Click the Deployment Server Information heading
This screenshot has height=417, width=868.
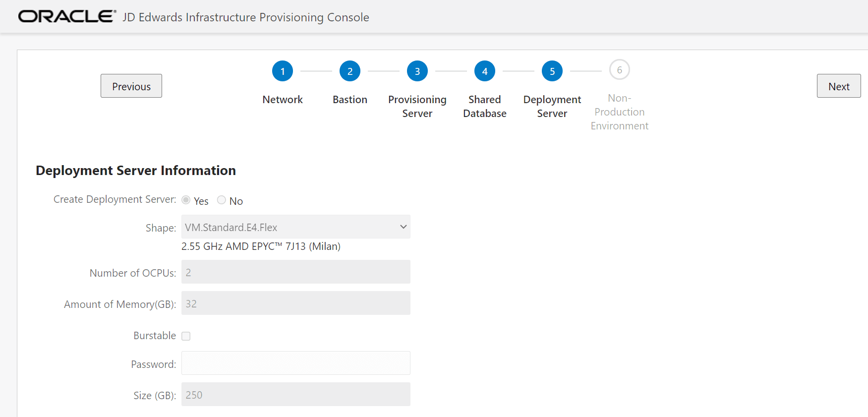(136, 171)
